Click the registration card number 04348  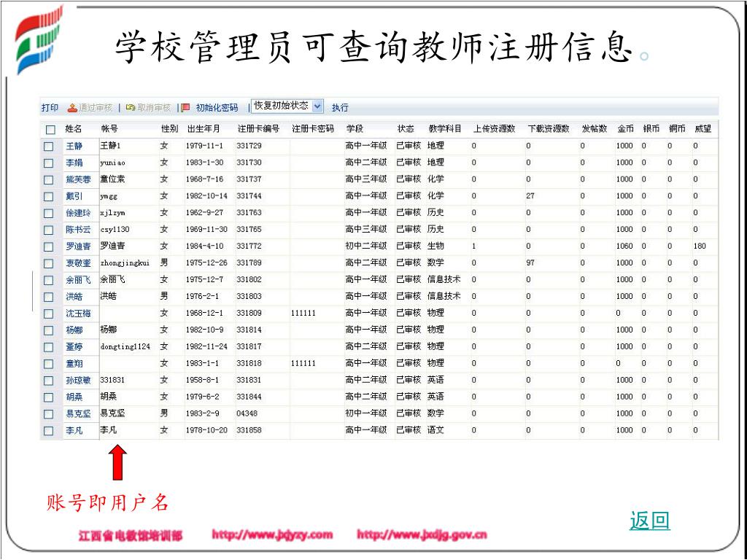[247, 413]
